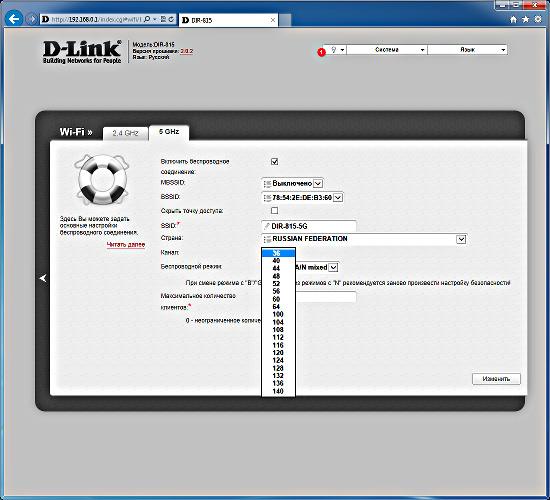
Task: Select channel 112
Action: click(x=278, y=337)
